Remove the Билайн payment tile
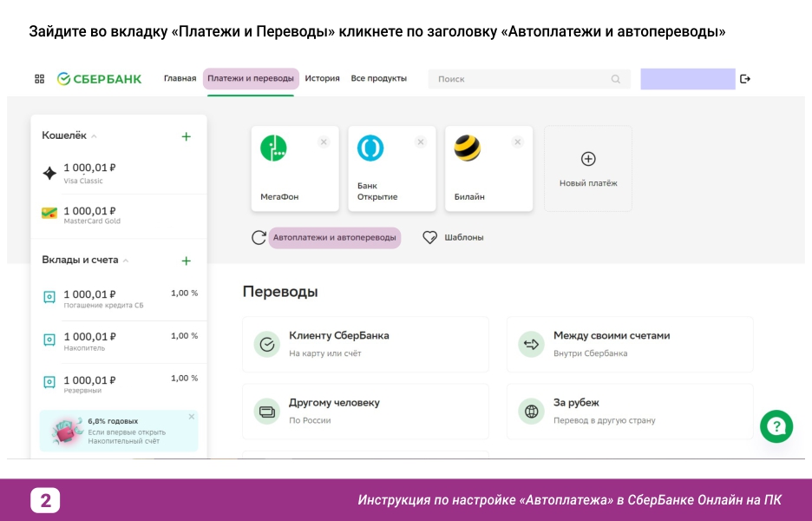The width and height of the screenshot is (812, 521). [517, 142]
